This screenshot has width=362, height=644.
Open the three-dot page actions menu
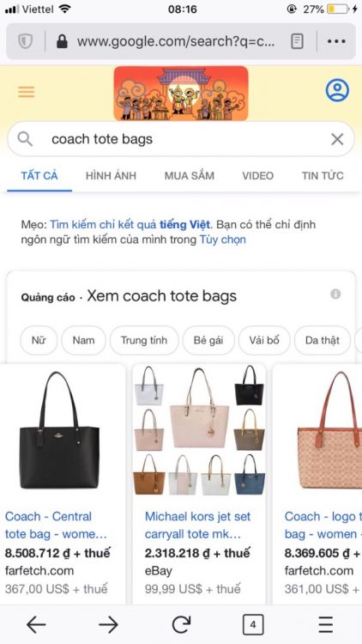[x=336, y=41]
